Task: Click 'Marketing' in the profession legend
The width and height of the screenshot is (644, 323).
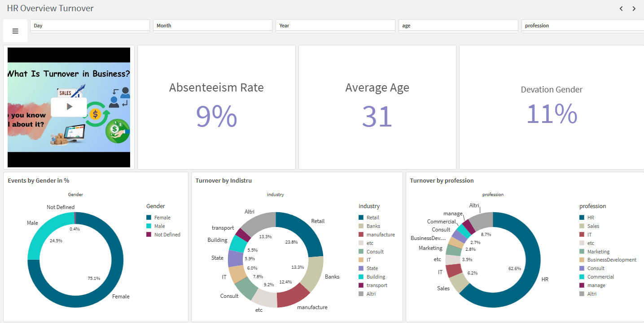Action: (x=598, y=251)
